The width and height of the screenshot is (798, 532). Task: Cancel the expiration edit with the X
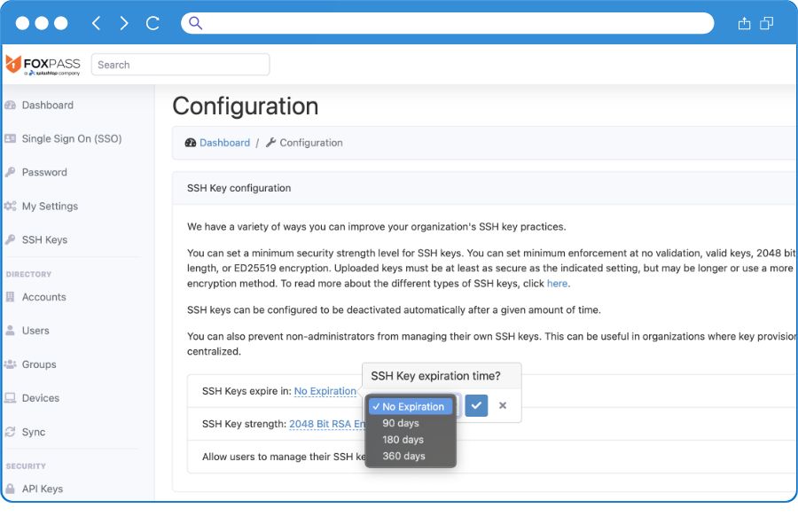click(503, 405)
